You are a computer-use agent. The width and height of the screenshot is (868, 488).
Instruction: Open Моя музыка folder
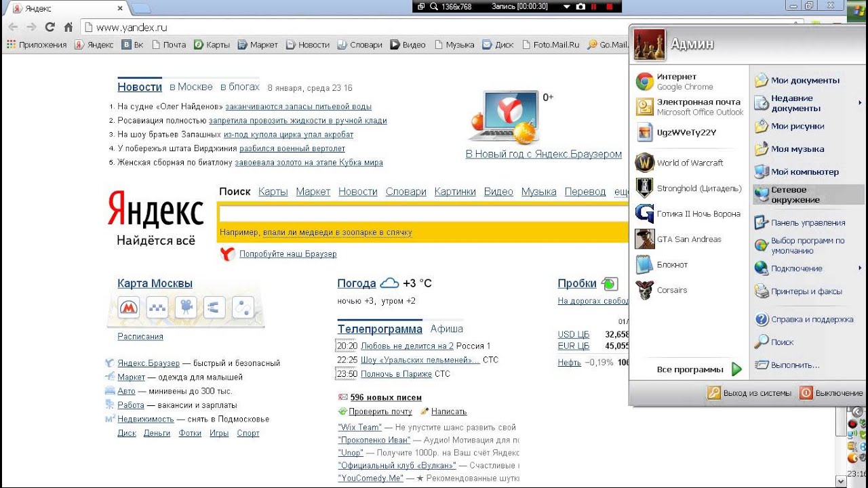808,149
